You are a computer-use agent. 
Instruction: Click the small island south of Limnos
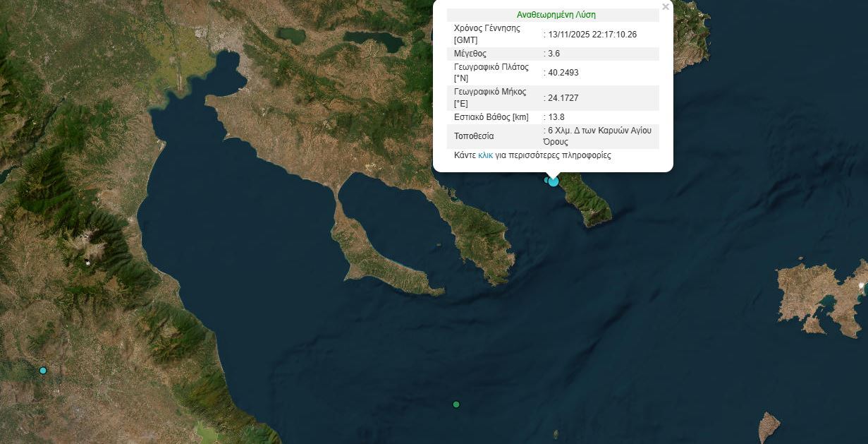coord(769,426)
